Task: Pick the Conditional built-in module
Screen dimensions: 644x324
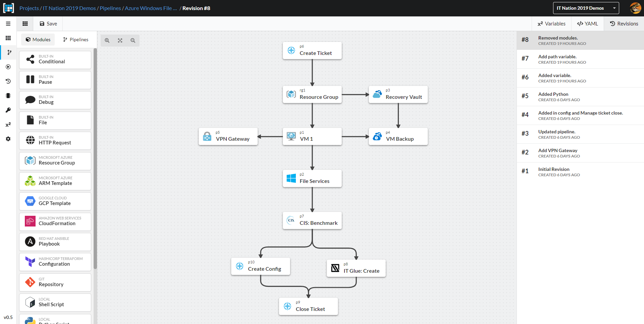Action: pyautogui.click(x=55, y=60)
